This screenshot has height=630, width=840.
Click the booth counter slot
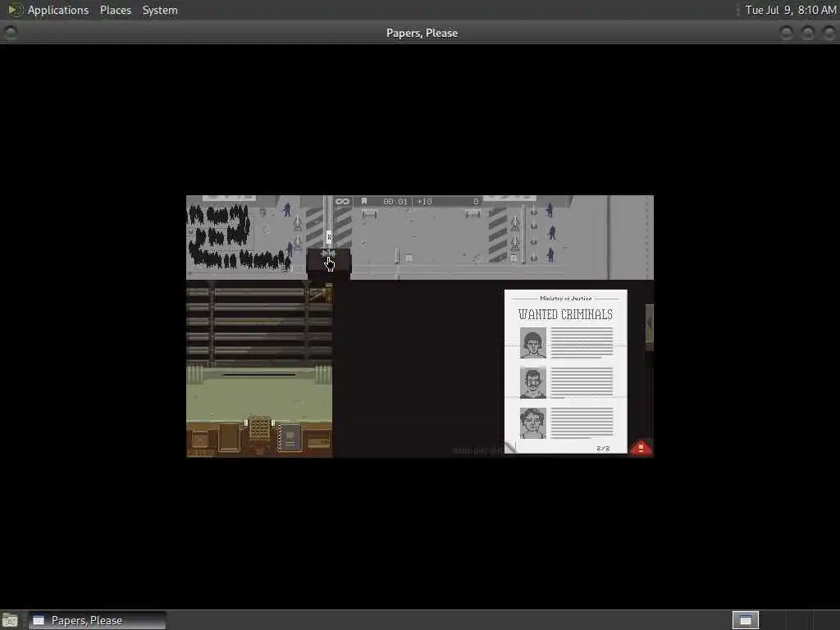click(x=259, y=375)
